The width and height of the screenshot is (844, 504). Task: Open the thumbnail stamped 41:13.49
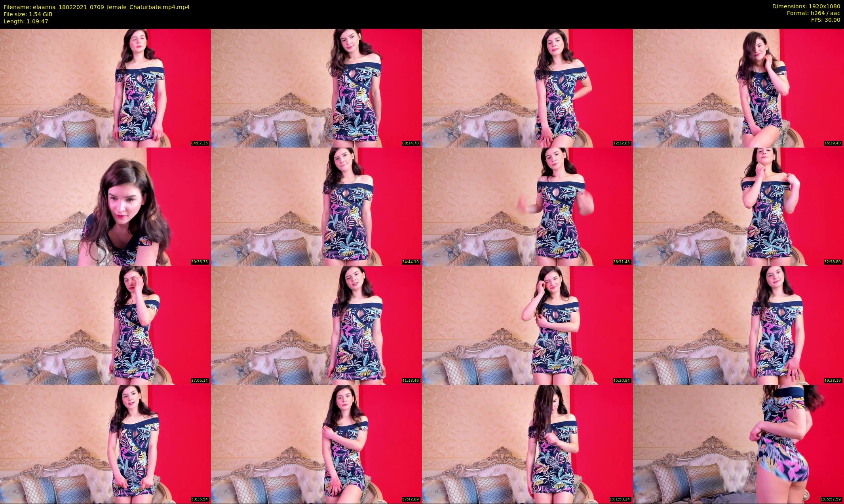pos(316,325)
